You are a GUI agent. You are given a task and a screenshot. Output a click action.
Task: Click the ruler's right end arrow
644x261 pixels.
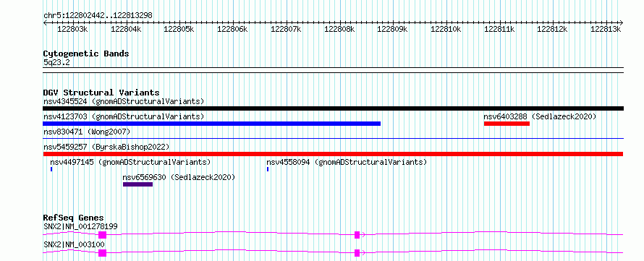(x=622, y=22)
